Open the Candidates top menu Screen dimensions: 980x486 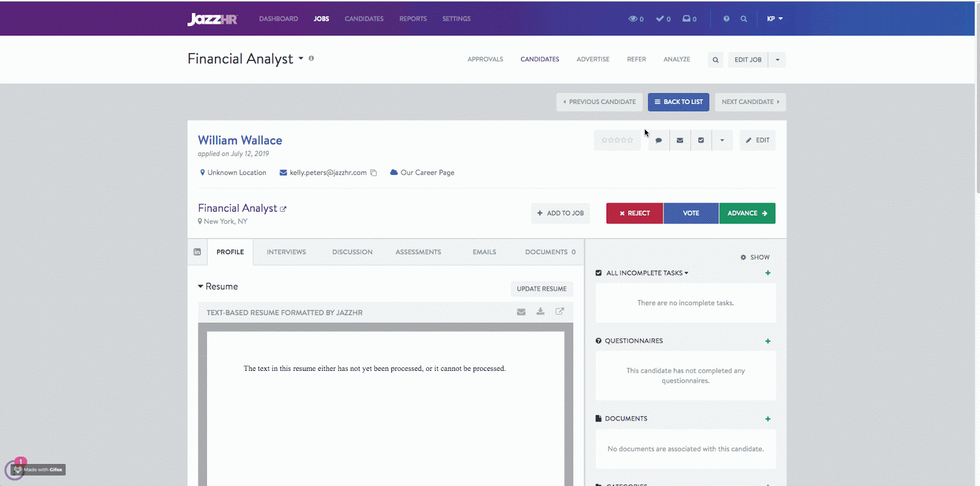364,19
